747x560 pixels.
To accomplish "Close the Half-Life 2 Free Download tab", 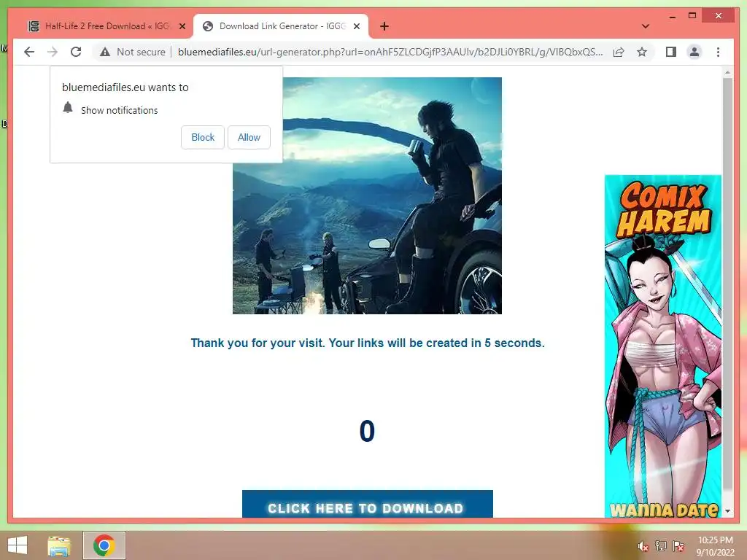I will click(182, 26).
